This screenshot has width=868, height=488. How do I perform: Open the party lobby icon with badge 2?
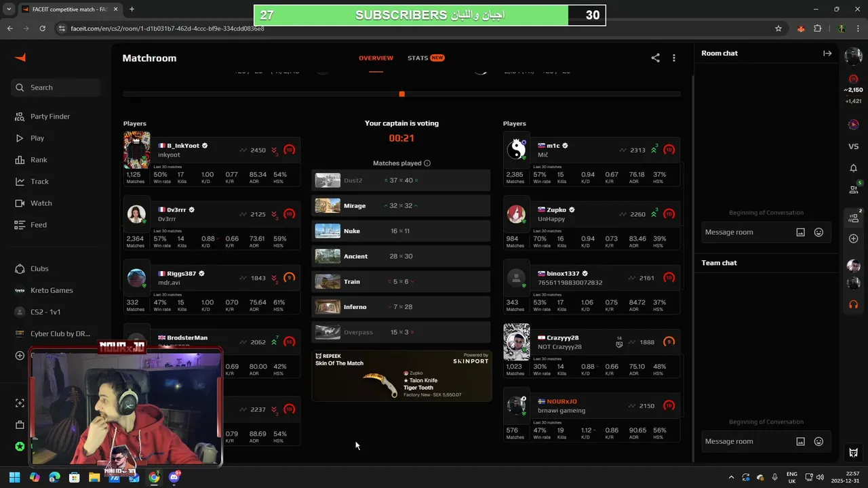(x=853, y=218)
